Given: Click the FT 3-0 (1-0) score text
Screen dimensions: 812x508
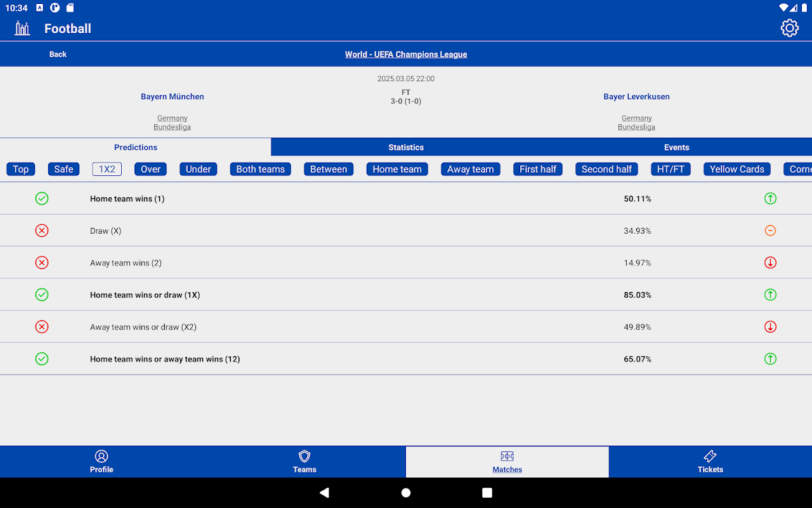Looking at the screenshot, I should [406, 97].
